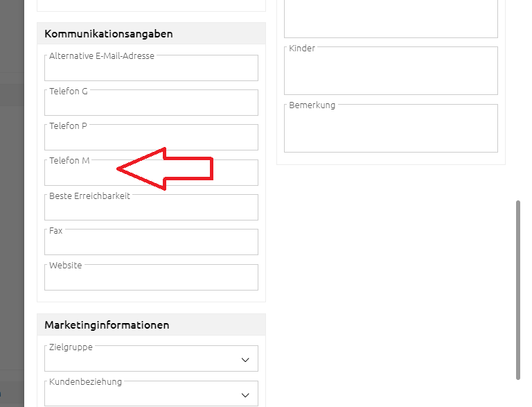Click the text area above Kinder
The image size is (532, 407).
coord(391,19)
